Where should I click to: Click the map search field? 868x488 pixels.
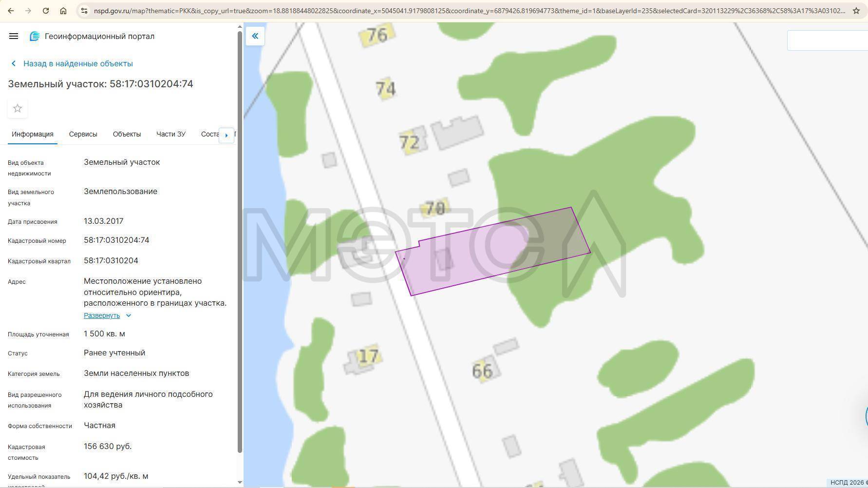[x=827, y=40]
